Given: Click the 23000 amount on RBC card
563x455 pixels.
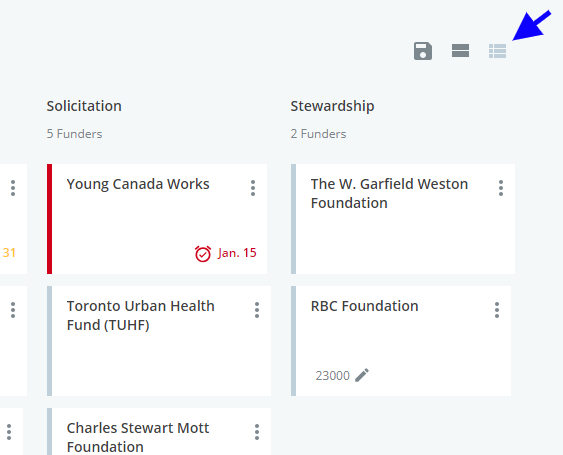Looking at the screenshot, I should (x=332, y=376).
